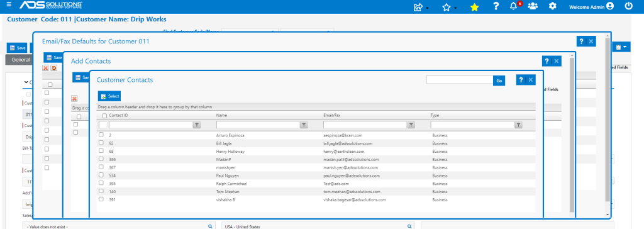This screenshot has width=644, height=229.
Task: Click the yellow filled star icon
Action: click(474, 7)
